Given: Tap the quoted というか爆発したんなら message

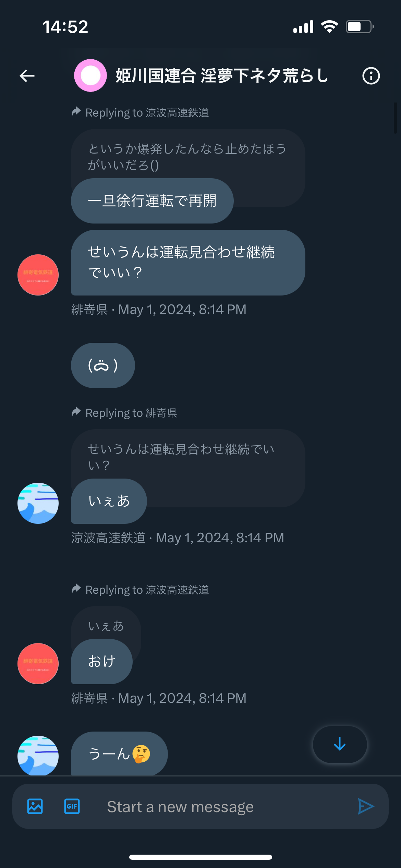Looking at the screenshot, I should tap(188, 156).
